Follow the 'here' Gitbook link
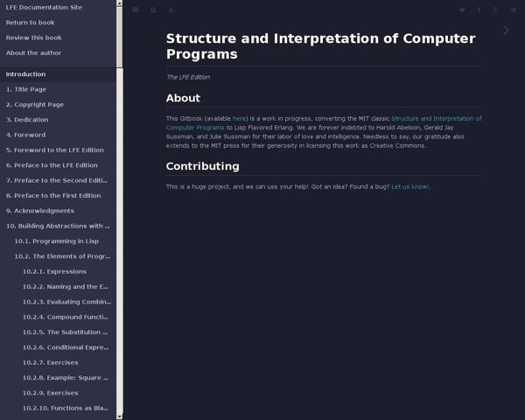Viewport: 525px width, 420px height. tap(239, 118)
